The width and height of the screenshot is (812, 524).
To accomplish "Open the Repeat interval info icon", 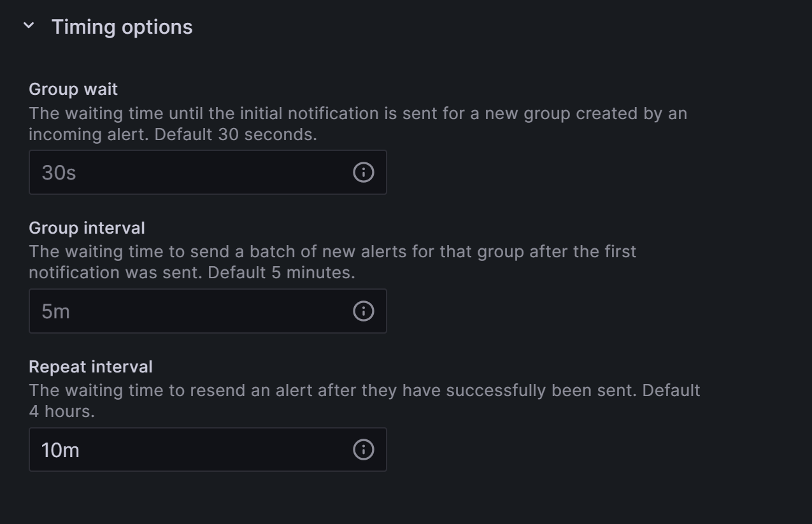I will (364, 450).
